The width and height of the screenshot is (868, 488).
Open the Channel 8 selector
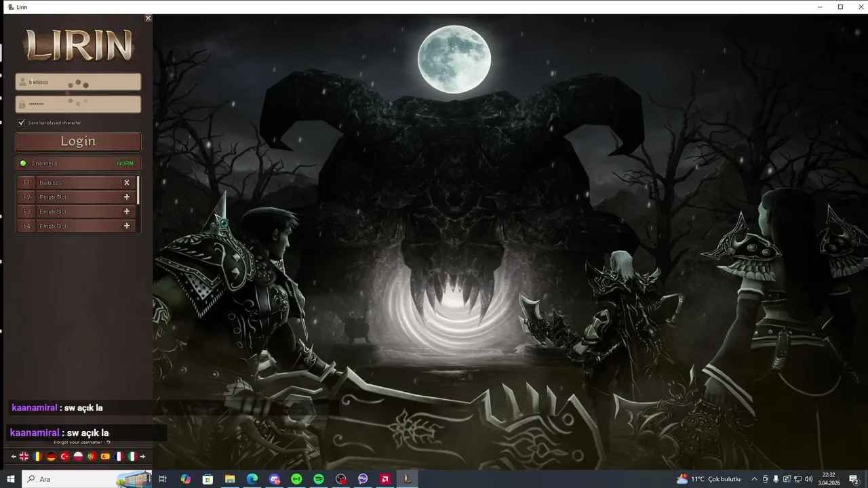coord(78,163)
